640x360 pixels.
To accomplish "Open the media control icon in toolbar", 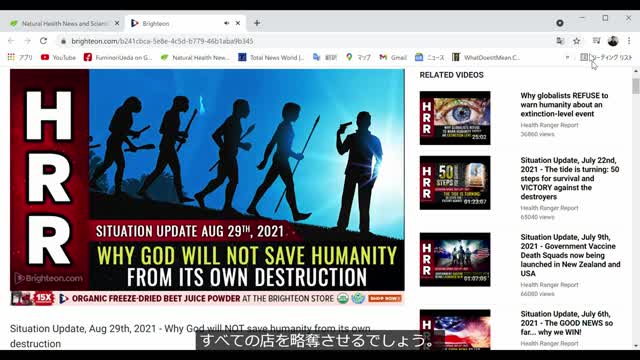I will pos(596,41).
